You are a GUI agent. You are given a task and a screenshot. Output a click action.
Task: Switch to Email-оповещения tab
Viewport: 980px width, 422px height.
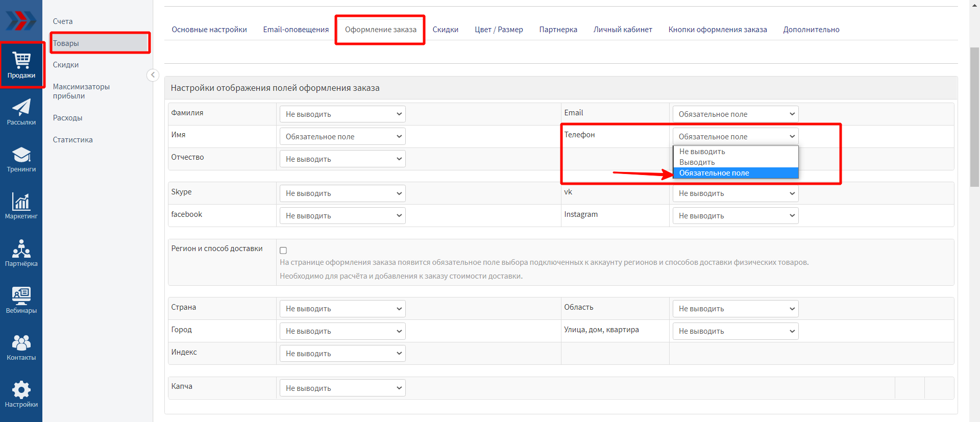click(296, 30)
